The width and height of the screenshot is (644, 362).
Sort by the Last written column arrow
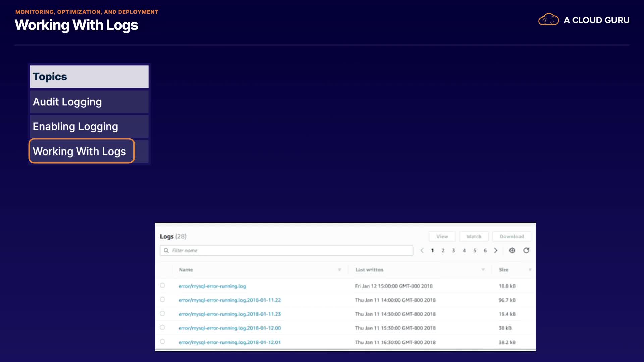(x=483, y=270)
